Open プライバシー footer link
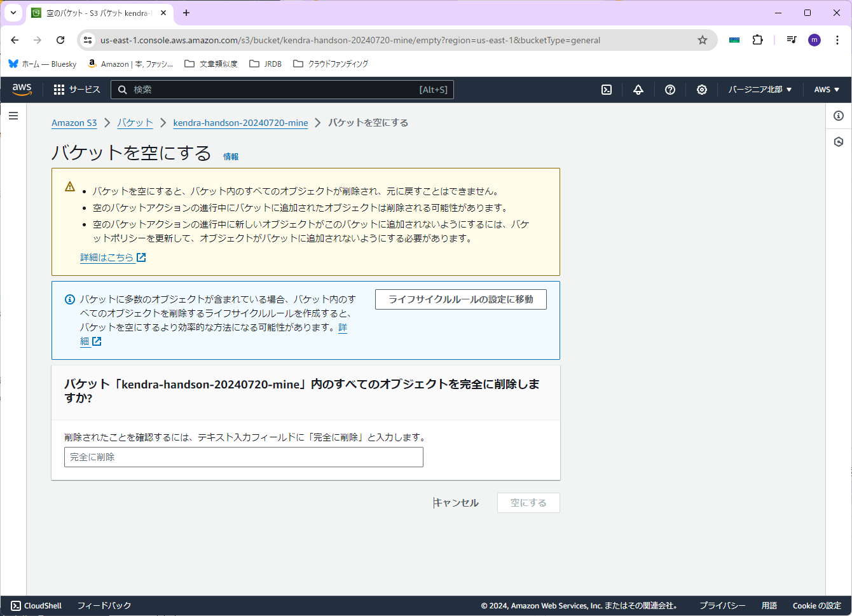The image size is (852, 616). point(722,606)
